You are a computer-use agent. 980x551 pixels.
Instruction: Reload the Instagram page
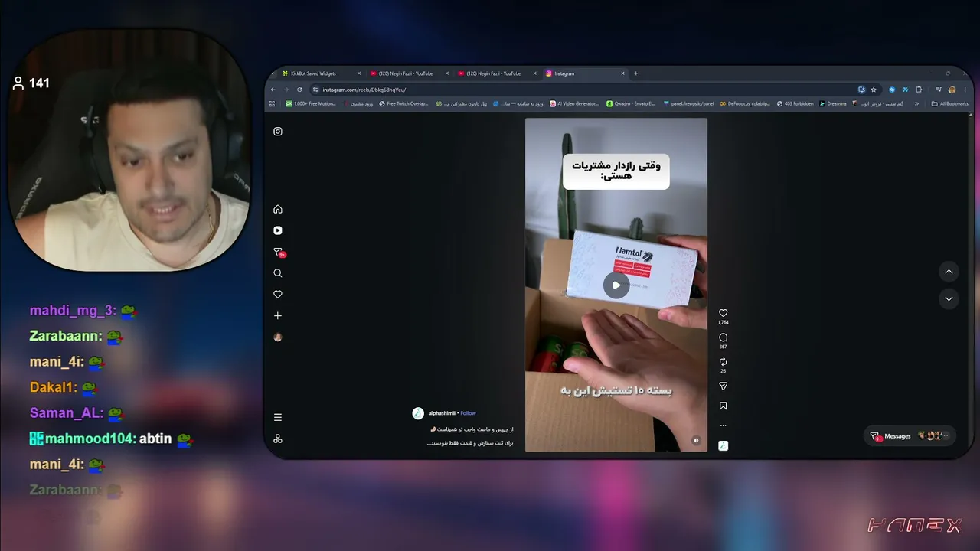299,90
